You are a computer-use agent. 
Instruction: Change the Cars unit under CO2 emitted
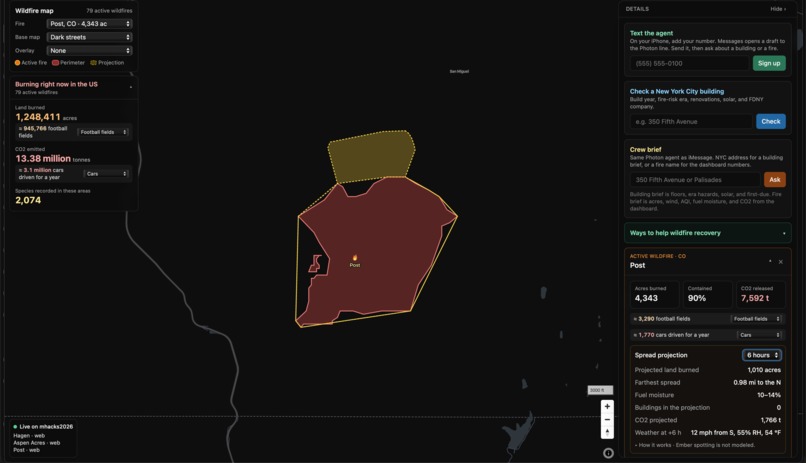[106, 174]
